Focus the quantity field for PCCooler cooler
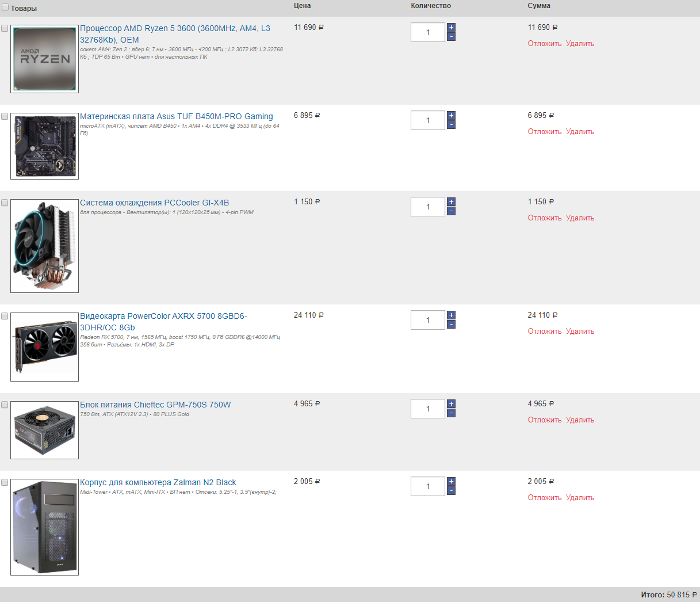The image size is (700, 602). (428, 207)
